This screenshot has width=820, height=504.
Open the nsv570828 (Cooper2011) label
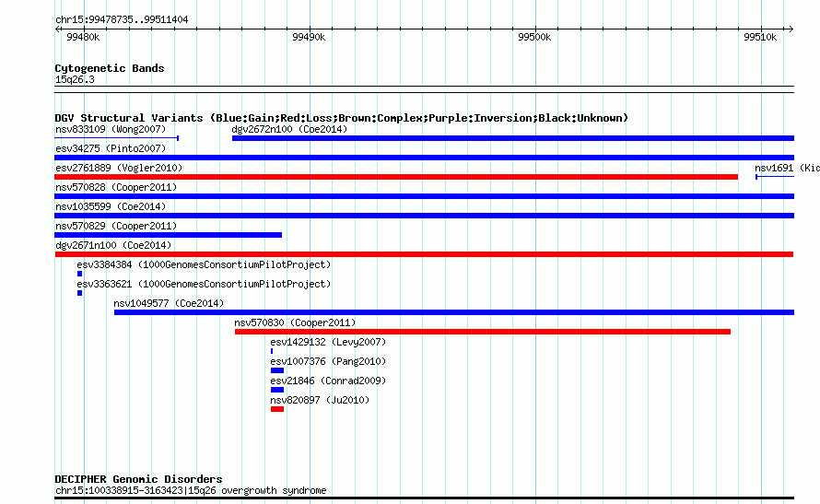pos(116,187)
